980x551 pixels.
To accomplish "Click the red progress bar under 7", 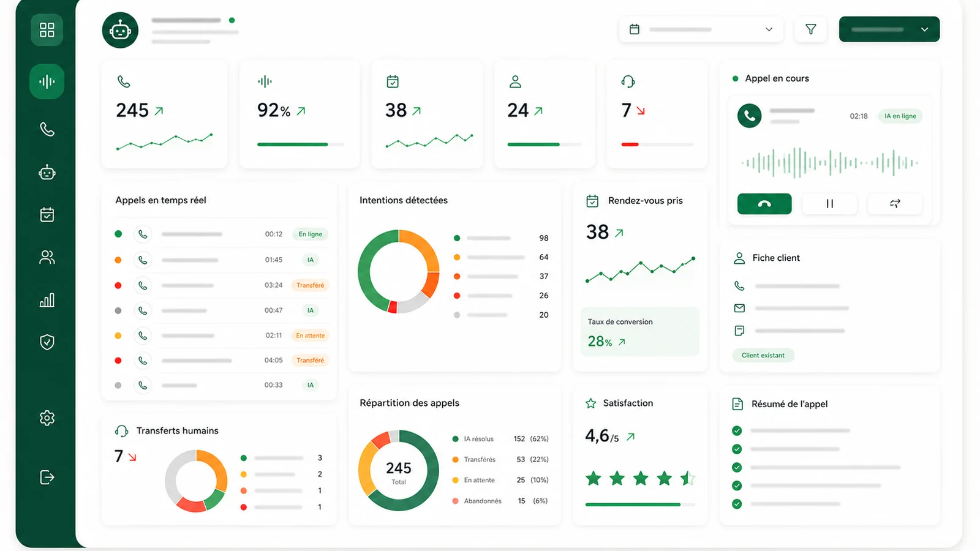I will (x=657, y=144).
